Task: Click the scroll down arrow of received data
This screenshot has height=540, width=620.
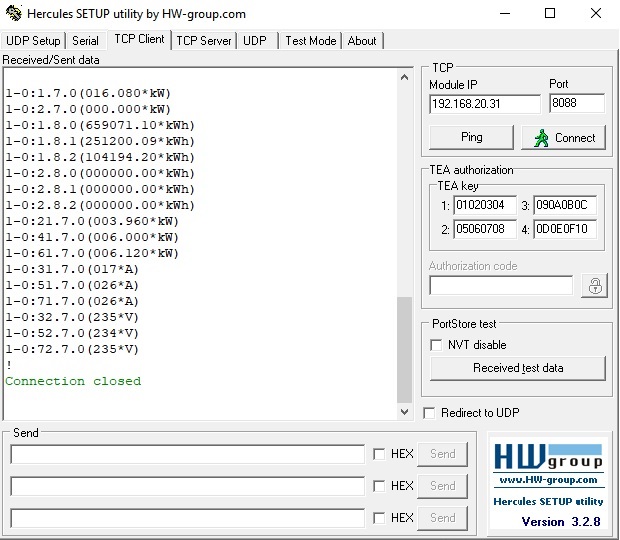Action: [x=404, y=412]
